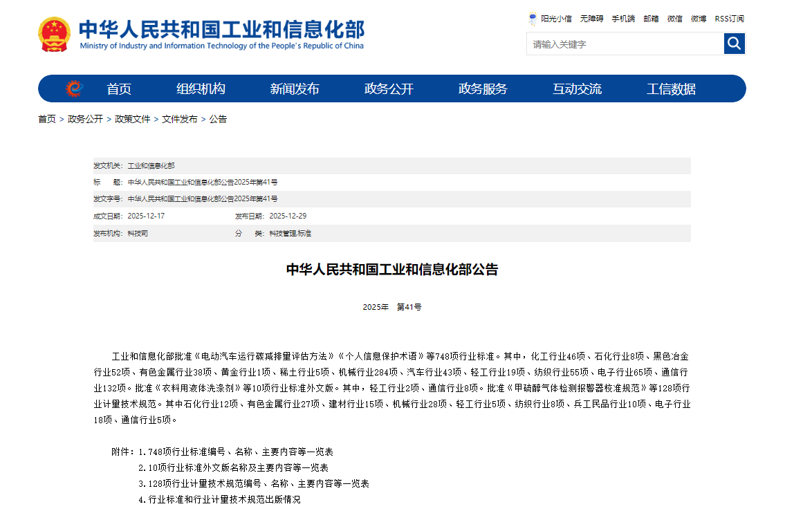Open the 首页 navigation menu item
Screen dimensions: 812x511
pyautogui.click(x=119, y=89)
